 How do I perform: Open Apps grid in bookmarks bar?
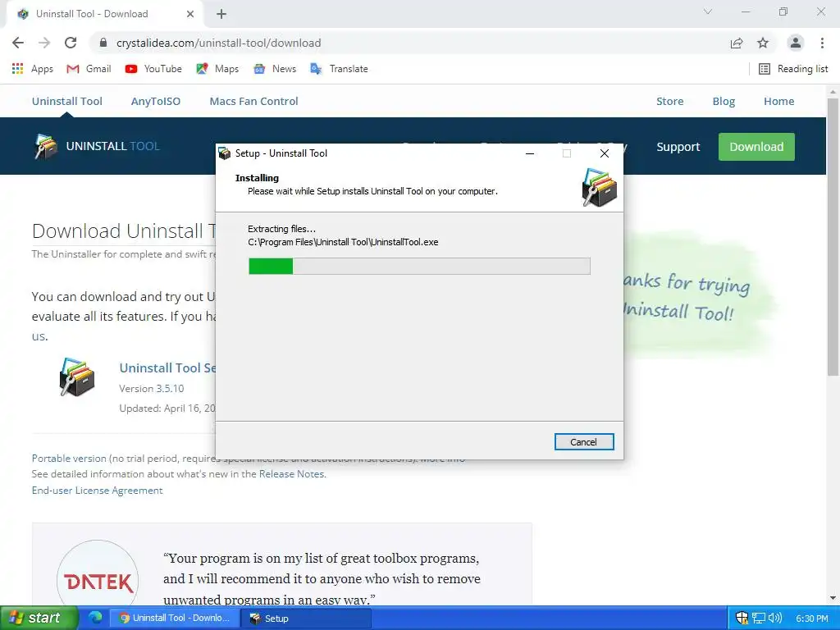pyautogui.click(x=32, y=69)
